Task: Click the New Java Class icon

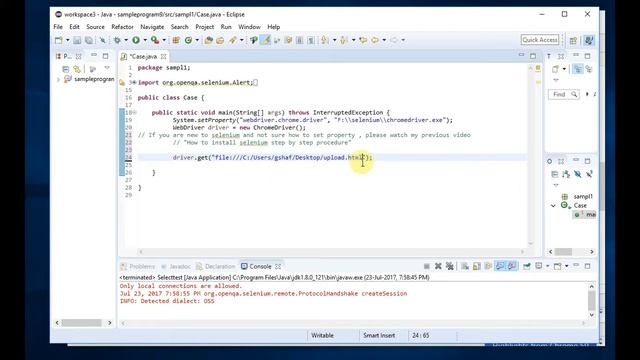Action: point(188,40)
